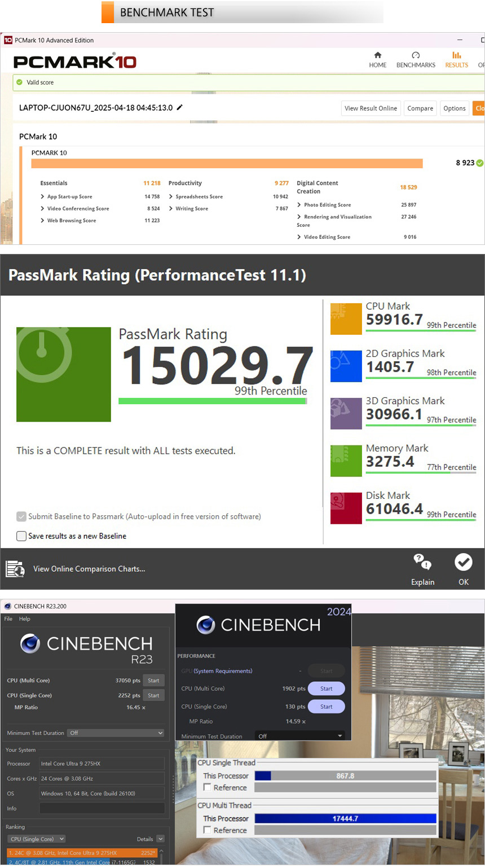This screenshot has height=868, width=485.
Task: Click the PCMark Home icon
Action: tap(377, 55)
